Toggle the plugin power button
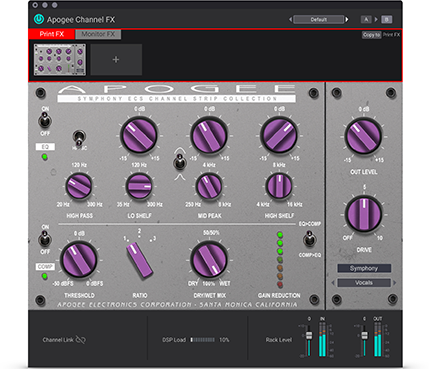 tap(39, 19)
